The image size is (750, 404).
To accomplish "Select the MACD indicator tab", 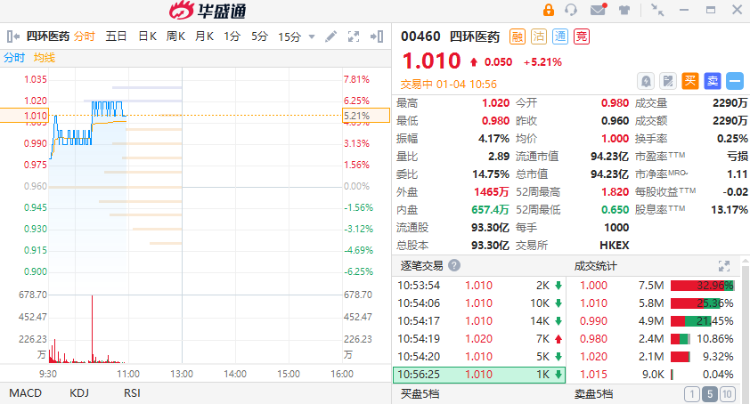I will click(25, 393).
